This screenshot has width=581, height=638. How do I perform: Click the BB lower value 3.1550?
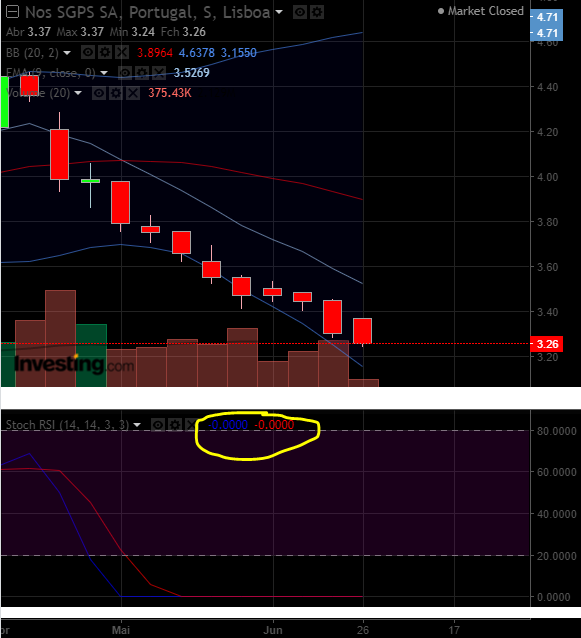tap(238, 53)
